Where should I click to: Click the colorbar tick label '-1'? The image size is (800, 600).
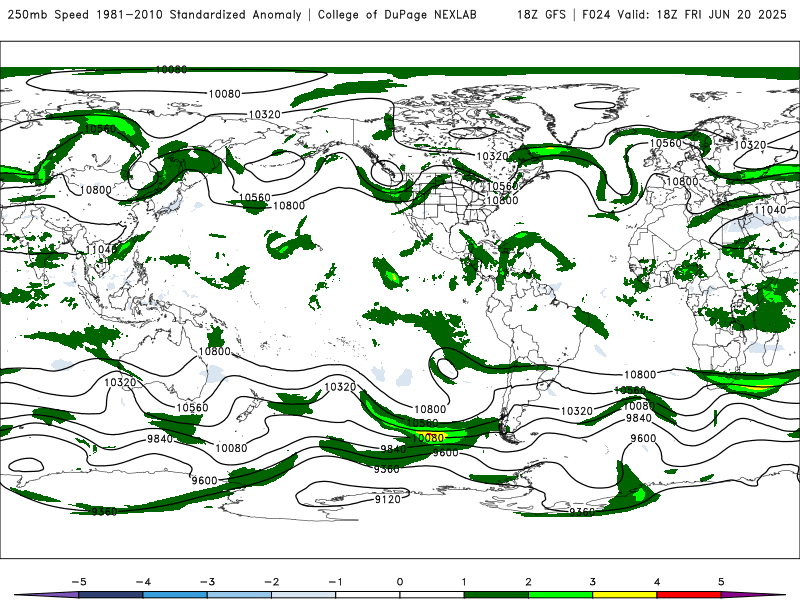pyautogui.click(x=335, y=582)
